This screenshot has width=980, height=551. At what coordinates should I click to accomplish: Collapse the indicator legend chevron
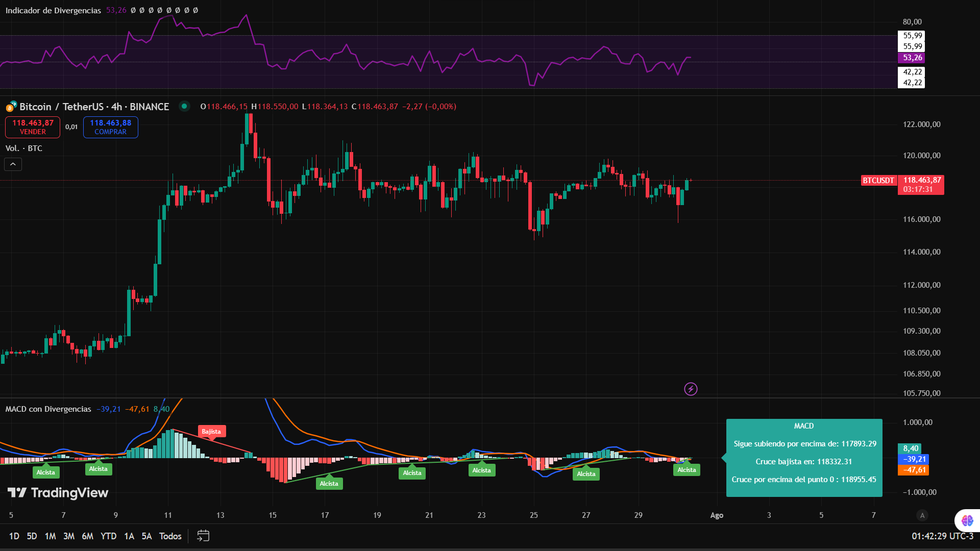click(x=13, y=164)
